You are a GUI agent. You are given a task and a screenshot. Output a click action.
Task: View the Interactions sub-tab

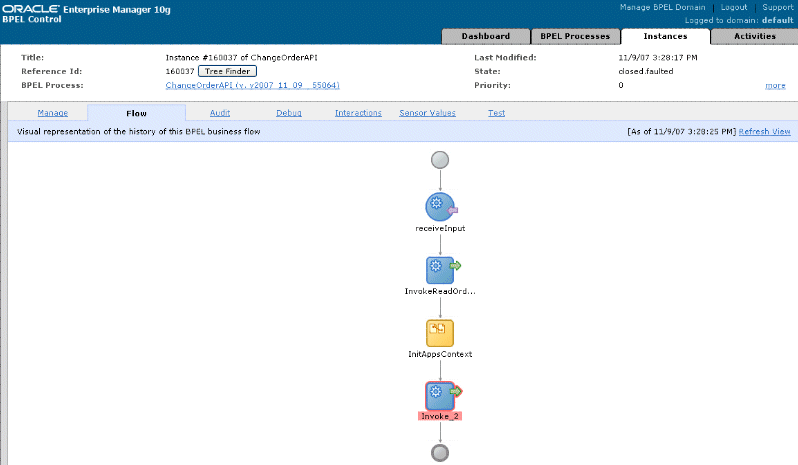[358, 113]
